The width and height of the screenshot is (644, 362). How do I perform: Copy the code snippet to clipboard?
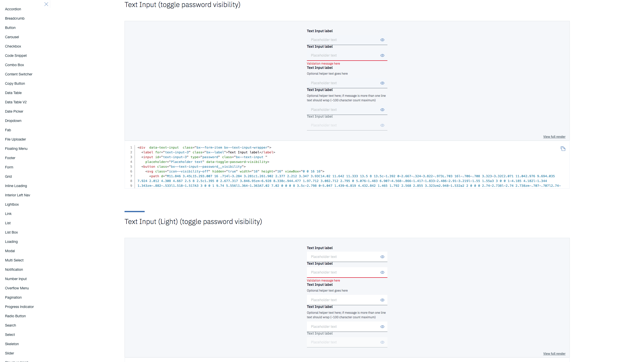563,149
